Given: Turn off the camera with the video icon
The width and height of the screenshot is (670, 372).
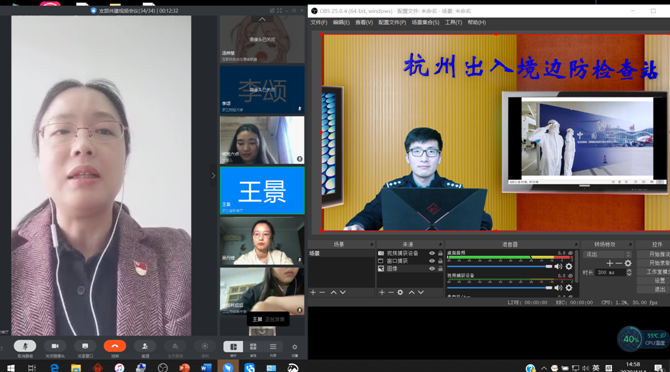Looking at the screenshot, I should coord(55,346).
